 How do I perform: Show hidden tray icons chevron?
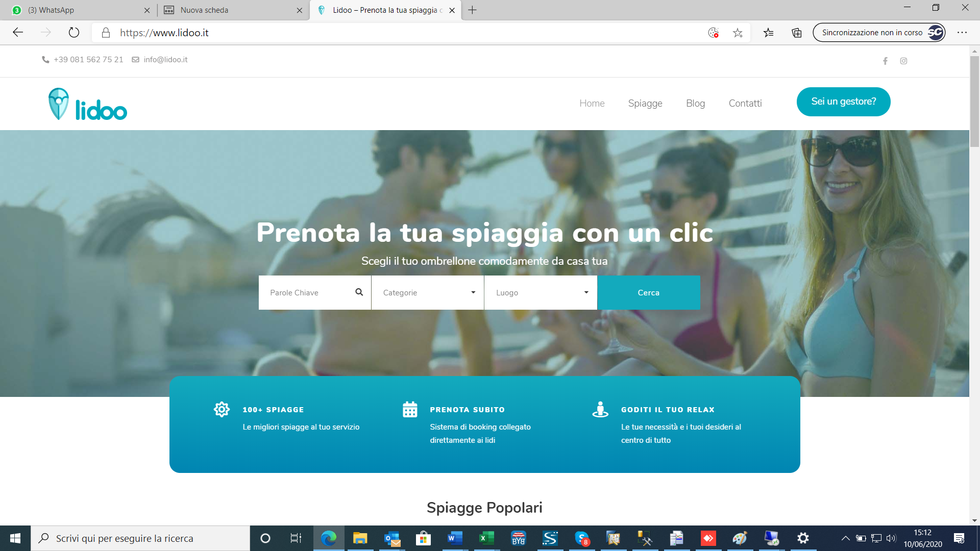click(x=845, y=538)
